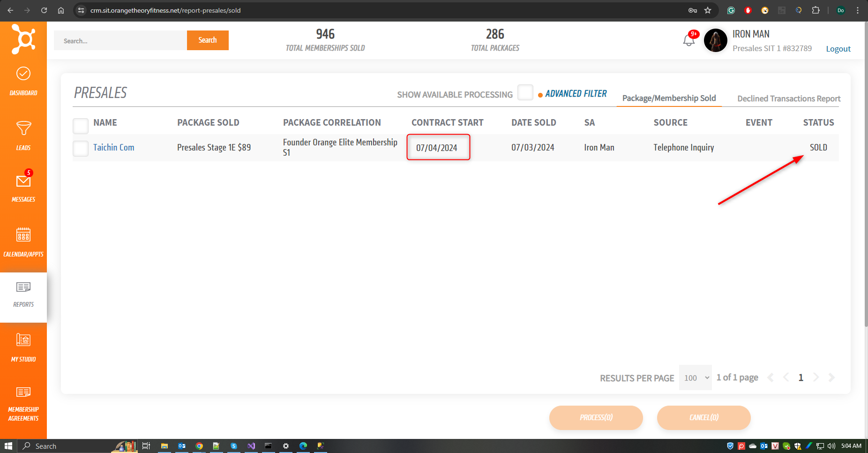Open Visual Studio from taskbar

coord(251,446)
